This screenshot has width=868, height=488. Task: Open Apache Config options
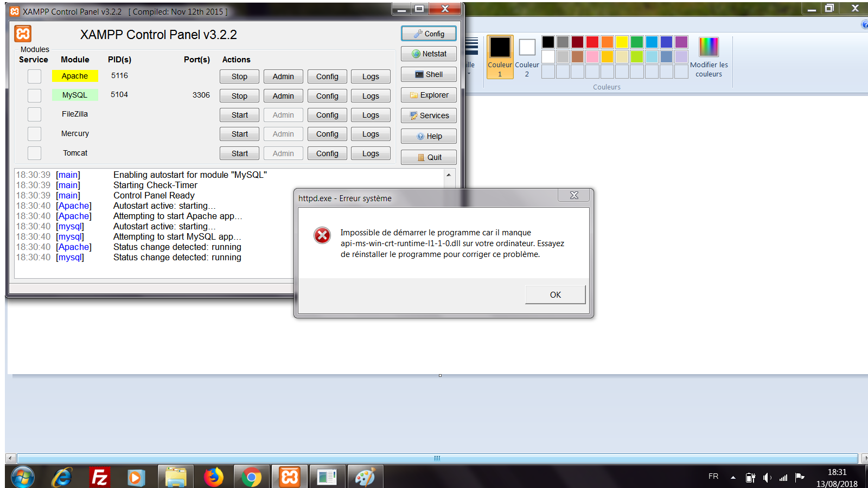coord(327,76)
